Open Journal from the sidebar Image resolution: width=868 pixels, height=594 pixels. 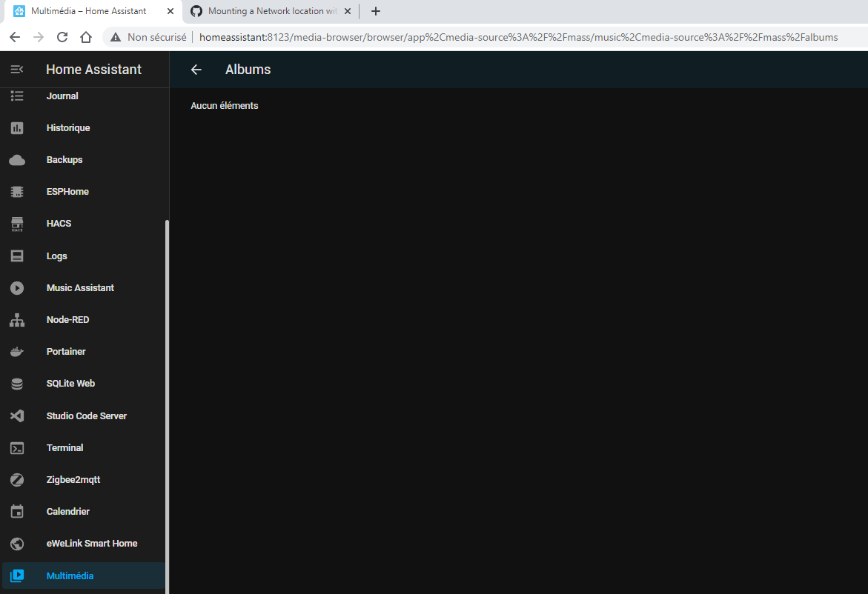(62, 96)
